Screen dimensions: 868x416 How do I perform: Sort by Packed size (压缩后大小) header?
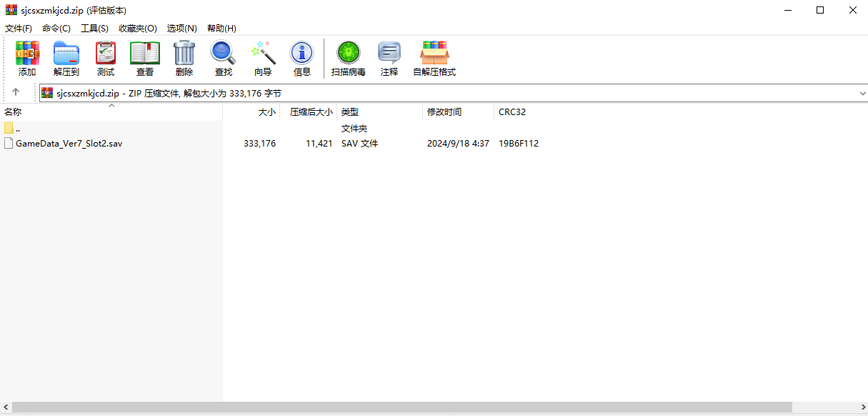tap(309, 112)
